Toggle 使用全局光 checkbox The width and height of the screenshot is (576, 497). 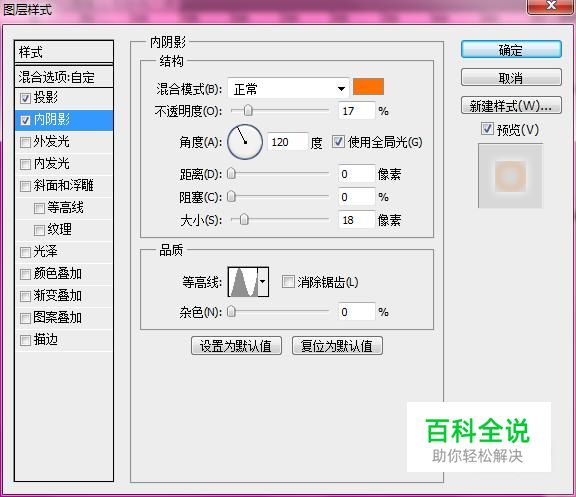(x=338, y=141)
